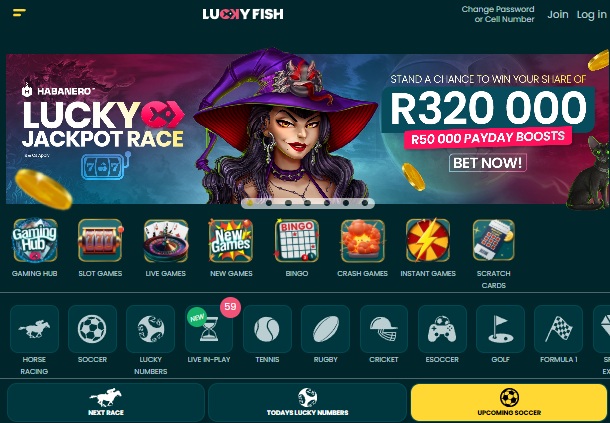
Task: Open Live Games roulette icon
Action: [166, 240]
